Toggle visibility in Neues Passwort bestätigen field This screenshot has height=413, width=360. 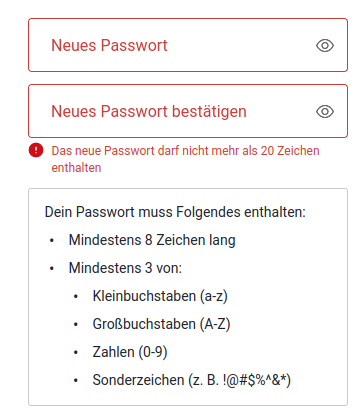pos(325,111)
